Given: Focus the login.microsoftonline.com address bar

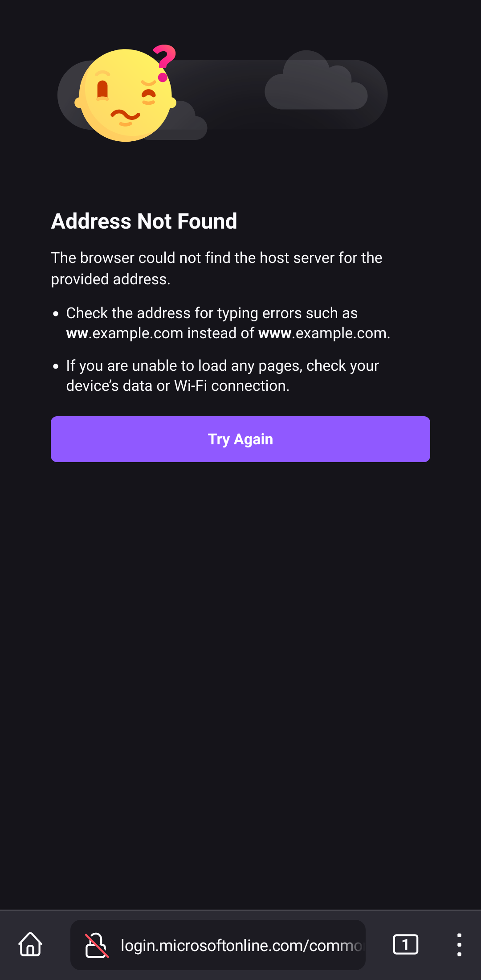Looking at the screenshot, I should [240, 945].
